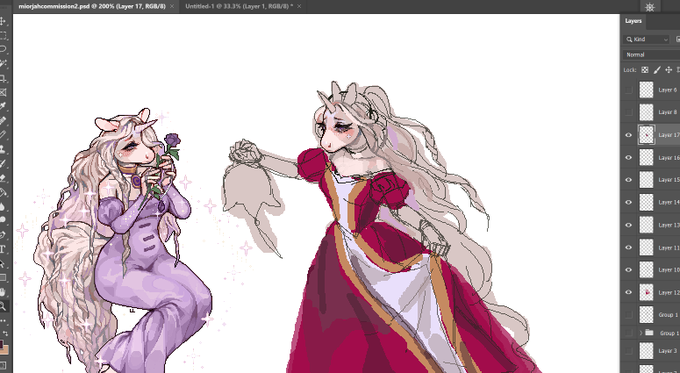Hide Layer 10 using its eye icon
The image size is (680, 373).
coord(628,270)
